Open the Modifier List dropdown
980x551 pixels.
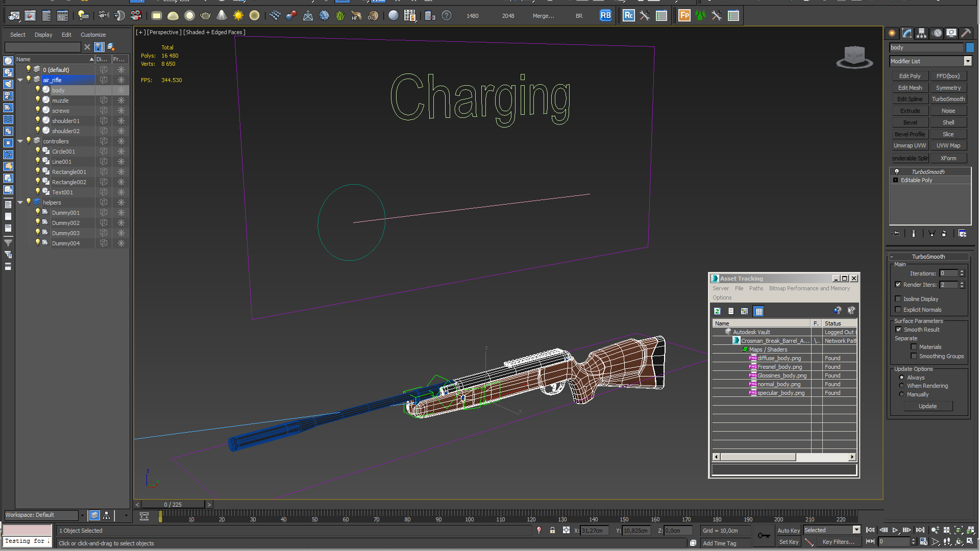pyautogui.click(x=968, y=61)
